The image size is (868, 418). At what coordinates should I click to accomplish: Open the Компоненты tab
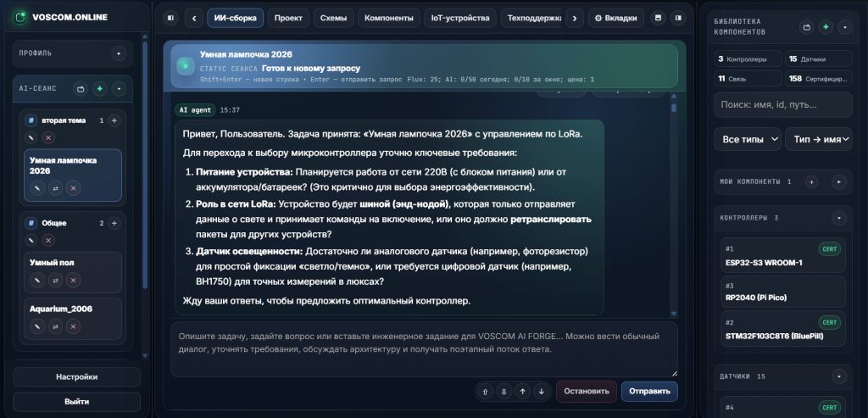tap(388, 18)
